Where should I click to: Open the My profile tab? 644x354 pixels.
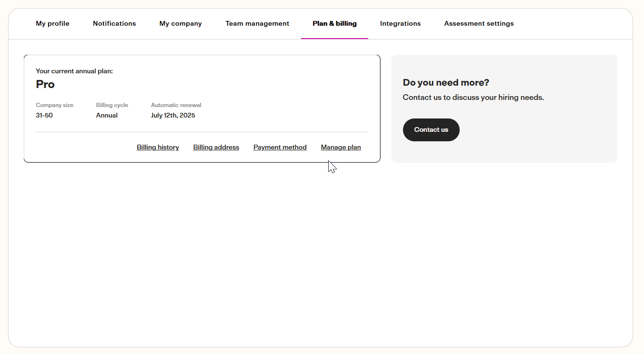coord(52,23)
